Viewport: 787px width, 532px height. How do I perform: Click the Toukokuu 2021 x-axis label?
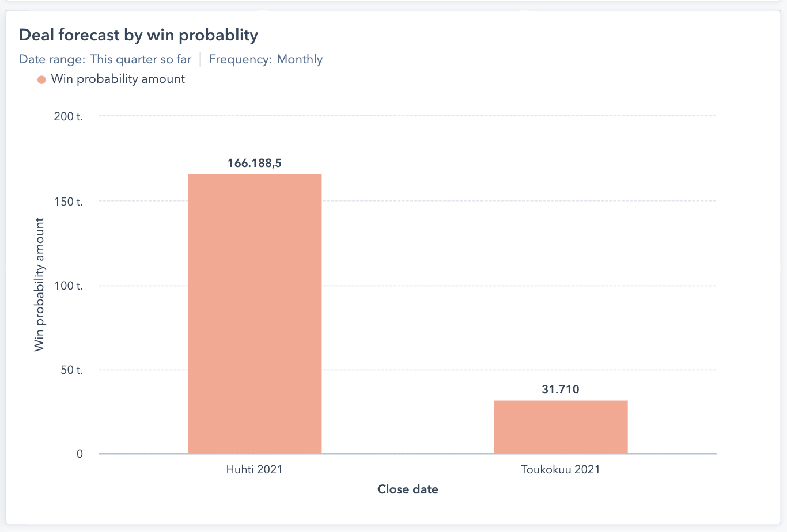(561, 469)
